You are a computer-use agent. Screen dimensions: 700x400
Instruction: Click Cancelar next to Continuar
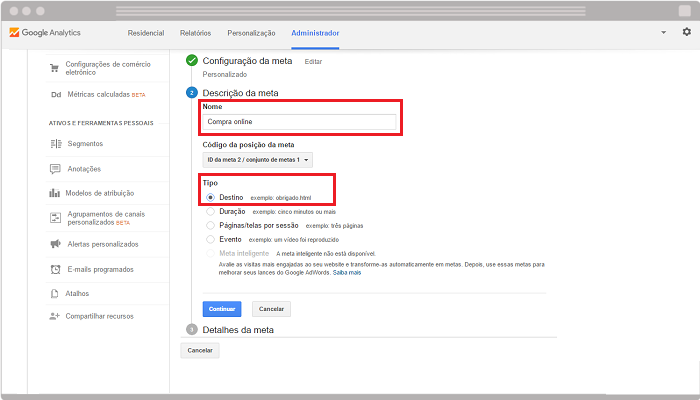coord(271,309)
